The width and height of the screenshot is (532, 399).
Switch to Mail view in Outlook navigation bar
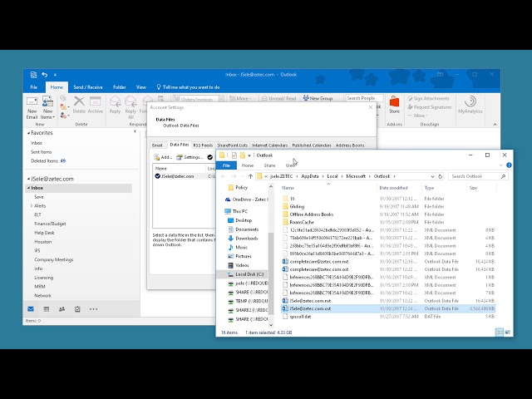[x=31, y=309]
